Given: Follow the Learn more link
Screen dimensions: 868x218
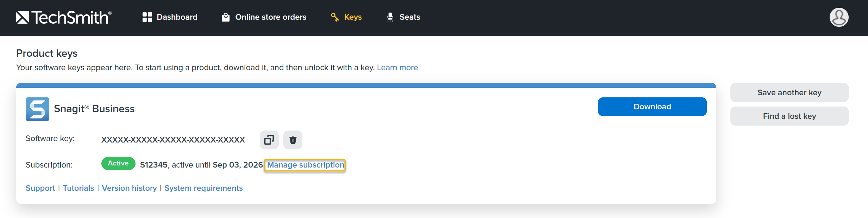Looking at the screenshot, I should (x=397, y=68).
